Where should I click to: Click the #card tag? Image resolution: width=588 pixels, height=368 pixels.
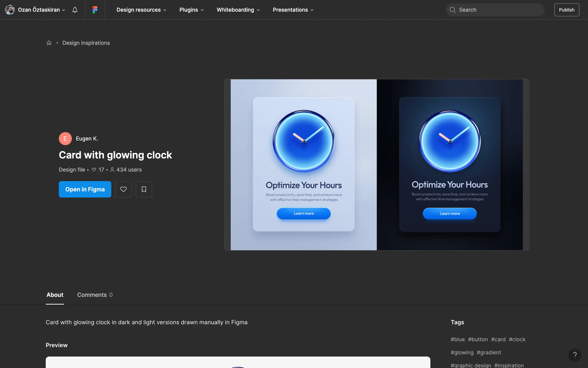[x=498, y=339]
